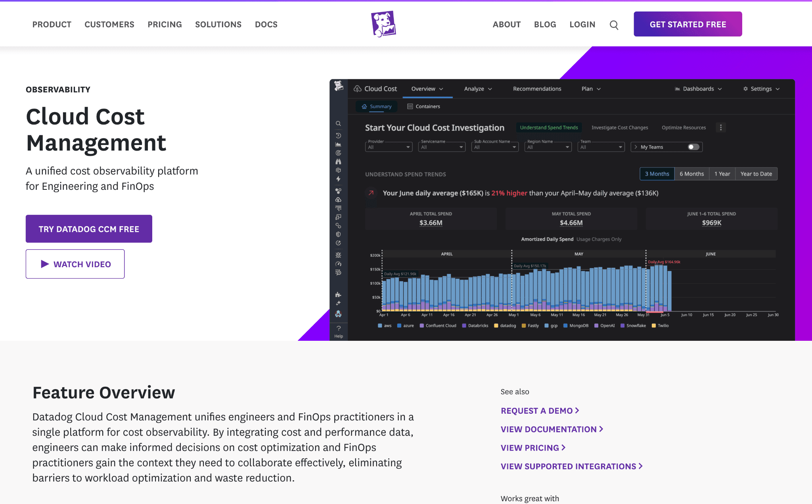812x504 pixels.
Task: Open the SOLUTIONS menu
Action: click(218, 25)
